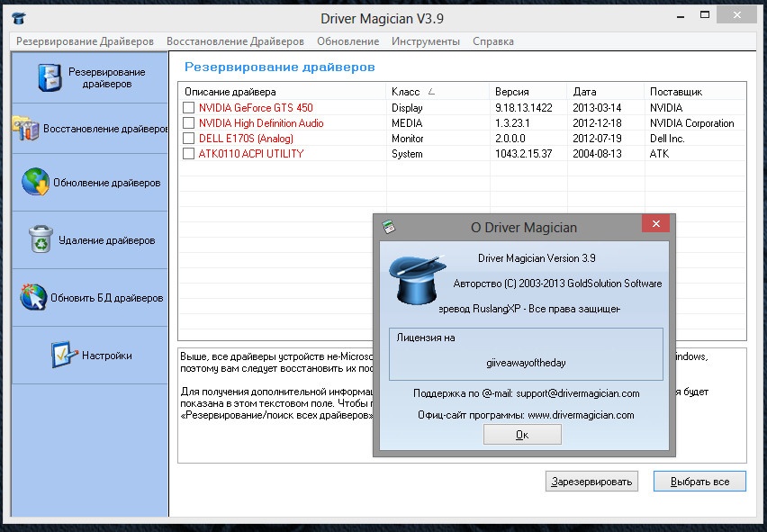Click the Выбрать все button
This screenshot has width=767, height=532.
click(x=700, y=482)
